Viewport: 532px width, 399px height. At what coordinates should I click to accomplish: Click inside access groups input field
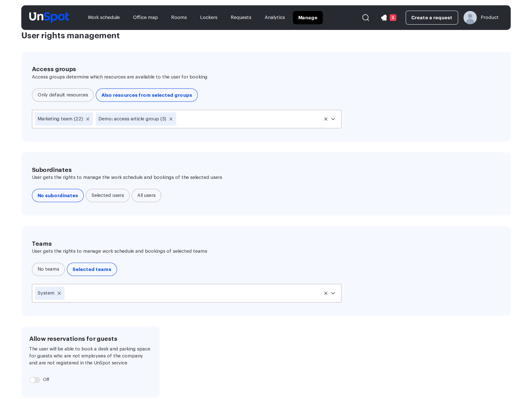(x=187, y=119)
